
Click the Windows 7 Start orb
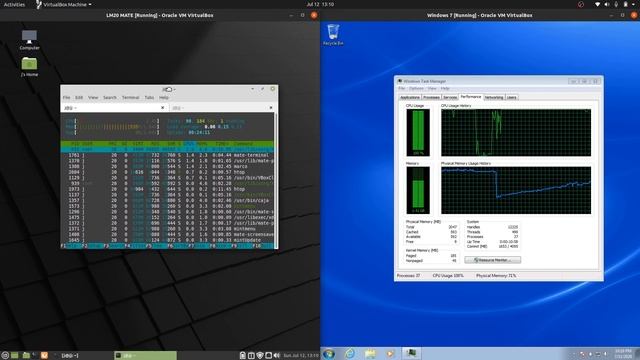pyautogui.click(x=329, y=353)
